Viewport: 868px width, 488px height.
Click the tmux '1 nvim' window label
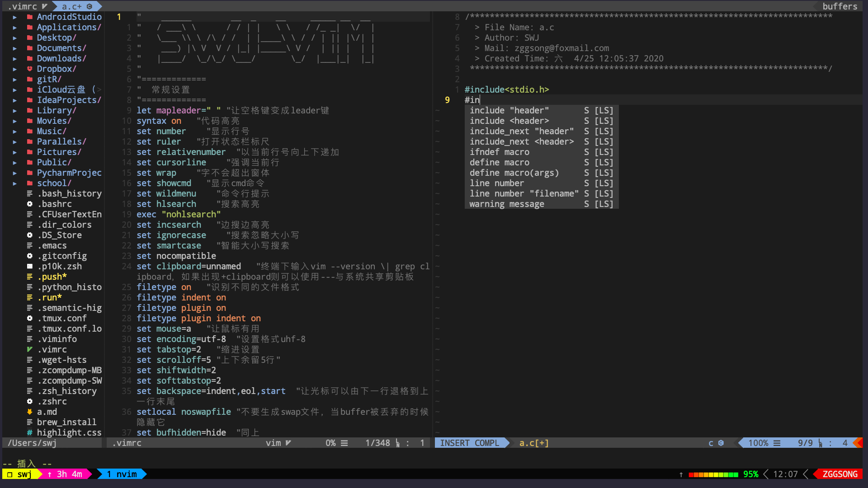click(x=122, y=474)
